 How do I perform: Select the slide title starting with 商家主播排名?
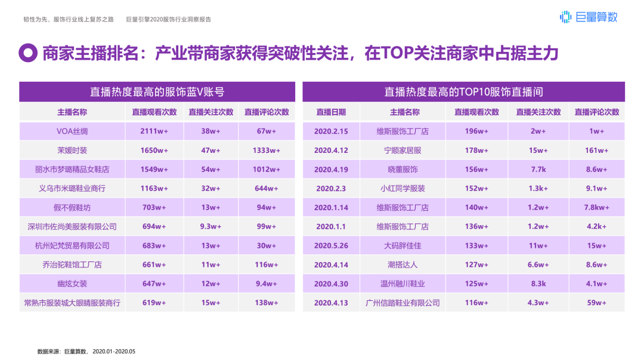pyautogui.click(x=300, y=54)
